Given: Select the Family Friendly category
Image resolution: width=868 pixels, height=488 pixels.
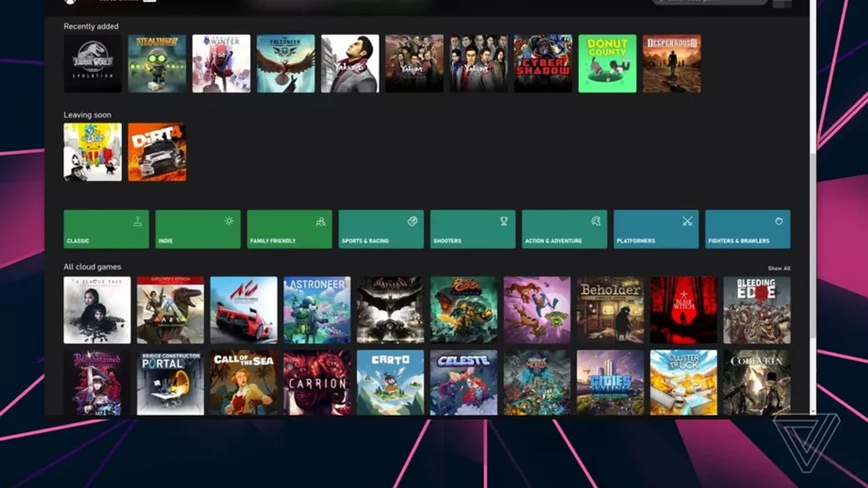Looking at the screenshot, I should [x=290, y=229].
